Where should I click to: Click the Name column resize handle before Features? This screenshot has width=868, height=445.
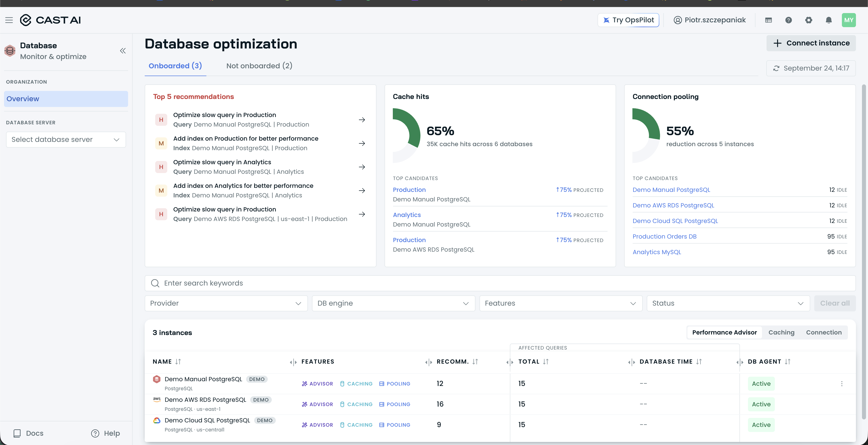(293, 362)
